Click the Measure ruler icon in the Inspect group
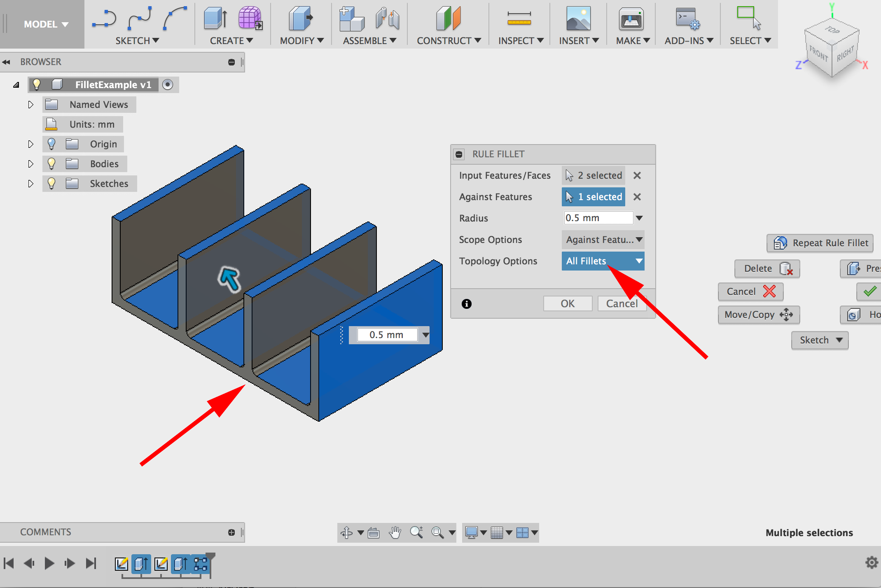Screen dimensions: 881x588 (519, 19)
